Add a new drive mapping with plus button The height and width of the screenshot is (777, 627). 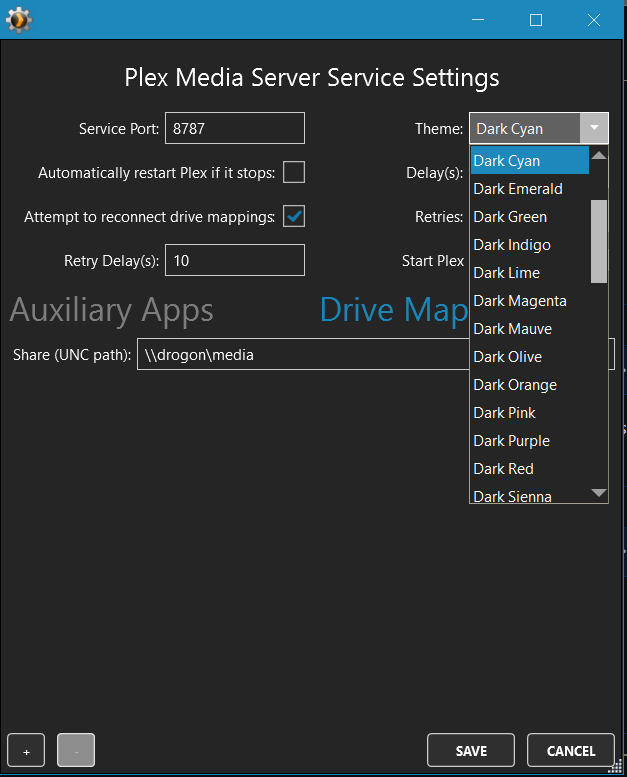[26, 750]
